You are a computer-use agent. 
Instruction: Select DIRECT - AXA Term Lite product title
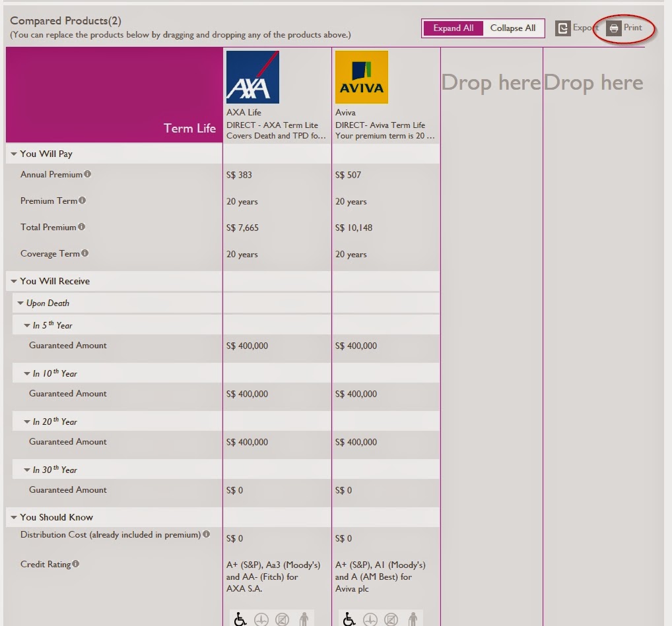point(272,125)
